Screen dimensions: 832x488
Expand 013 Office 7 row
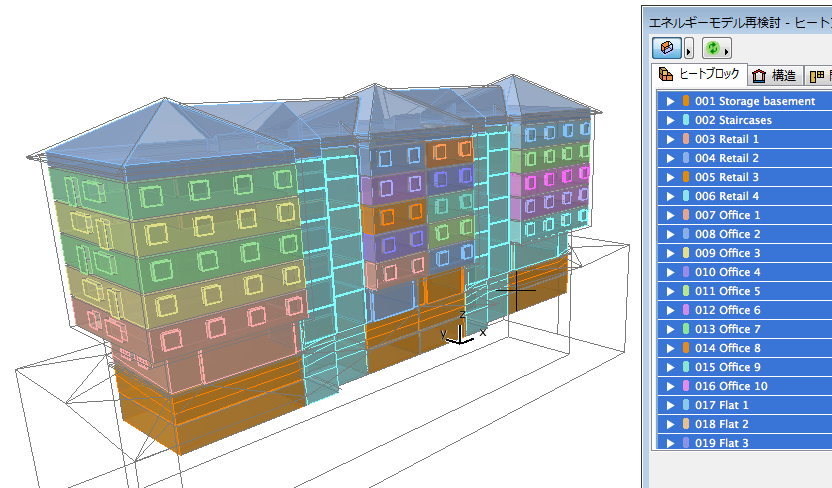click(670, 329)
